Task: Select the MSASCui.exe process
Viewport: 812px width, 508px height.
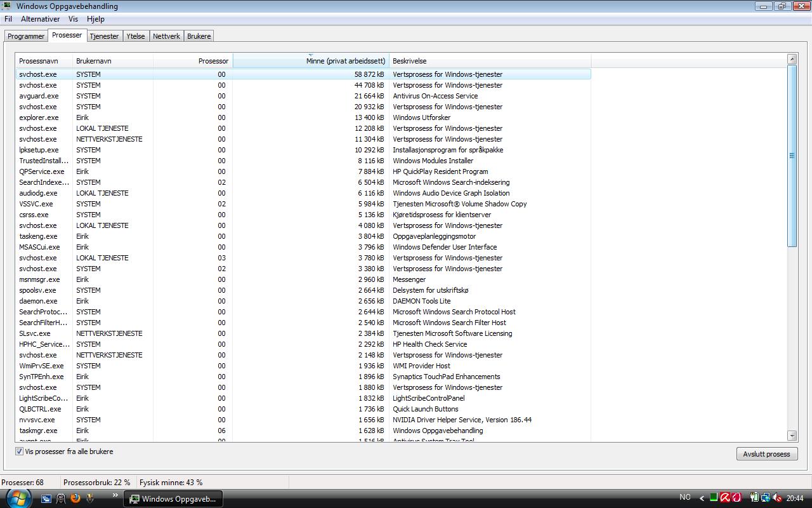Action: pyautogui.click(x=303, y=247)
